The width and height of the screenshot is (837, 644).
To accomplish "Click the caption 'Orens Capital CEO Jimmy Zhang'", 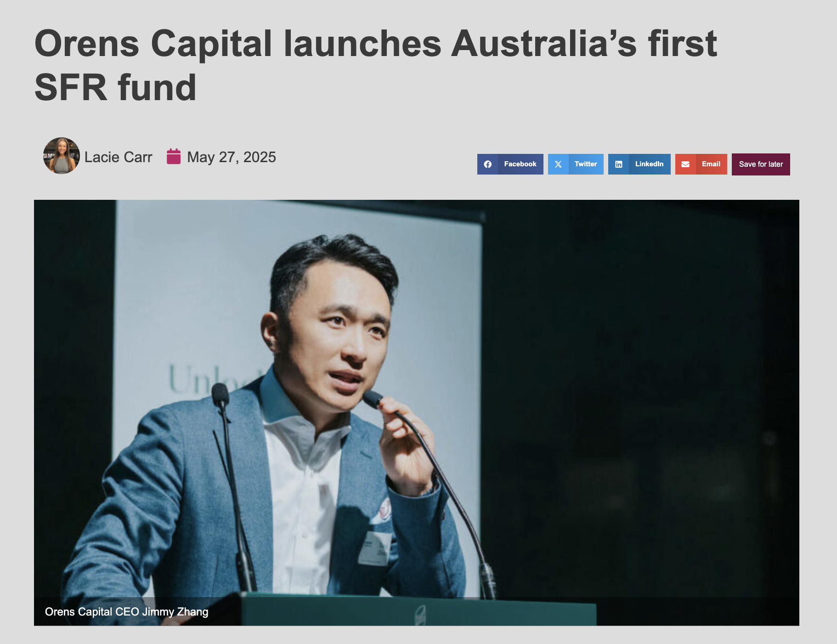I will click(127, 612).
